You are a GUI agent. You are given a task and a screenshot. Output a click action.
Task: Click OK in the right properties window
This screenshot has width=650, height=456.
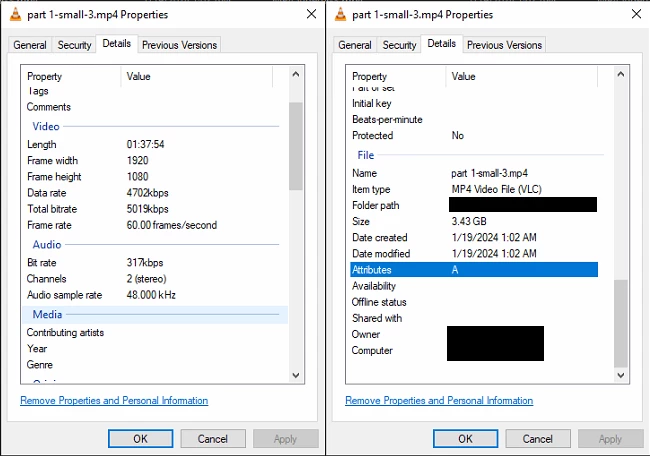click(466, 439)
